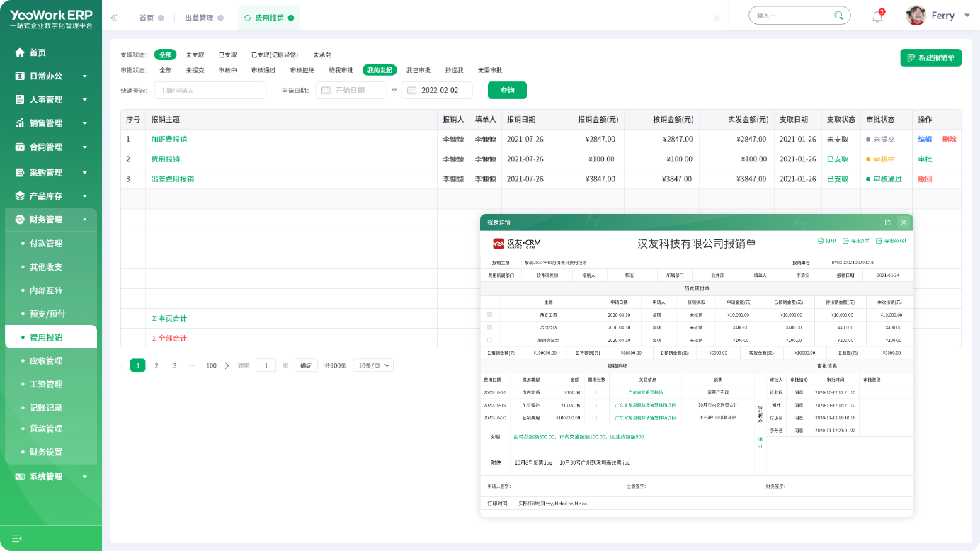980x551 pixels.
Task: Export reimbursement form to Excel (导出excel)
Action: 891,241
